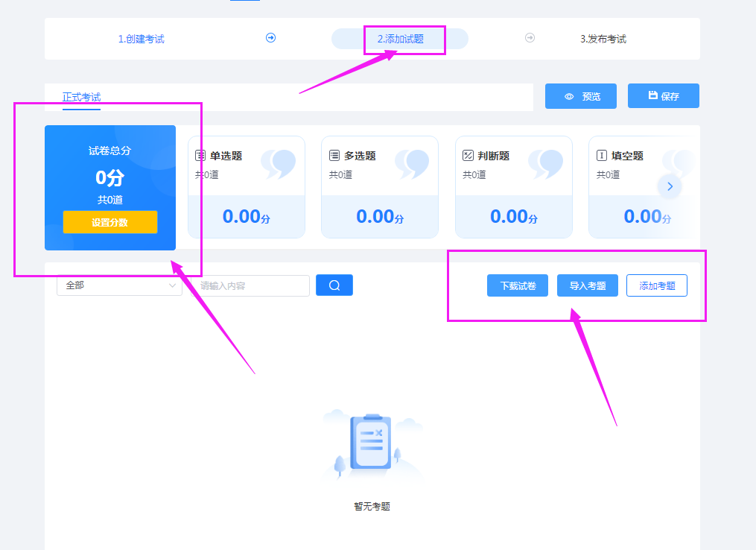
Task: Show next question types with right chevron
Action: click(670, 186)
